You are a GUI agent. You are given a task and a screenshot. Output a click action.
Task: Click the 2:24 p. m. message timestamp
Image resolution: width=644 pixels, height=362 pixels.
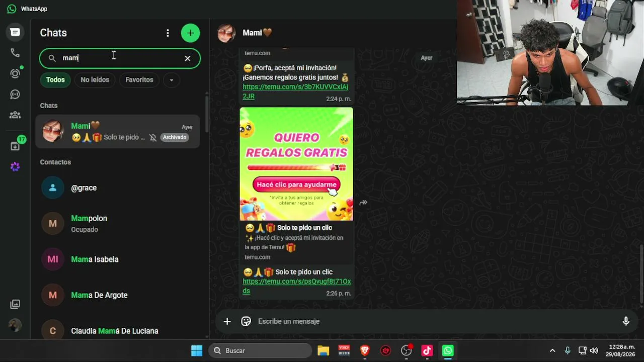338,99
